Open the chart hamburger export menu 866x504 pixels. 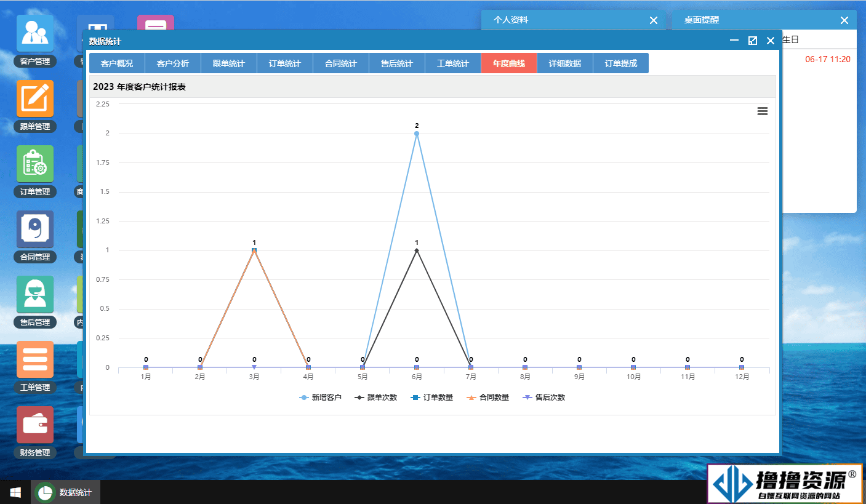coord(762,111)
